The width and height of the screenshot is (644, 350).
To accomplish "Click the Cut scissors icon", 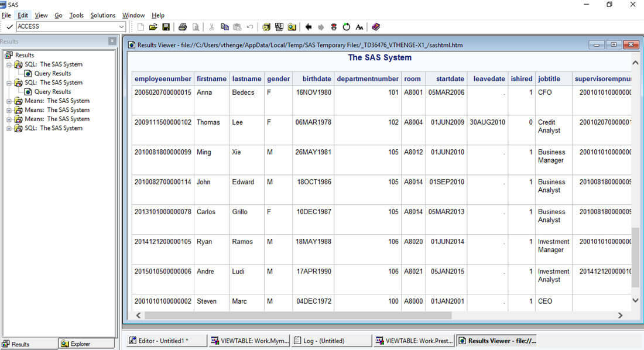I will [x=211, y=27].
